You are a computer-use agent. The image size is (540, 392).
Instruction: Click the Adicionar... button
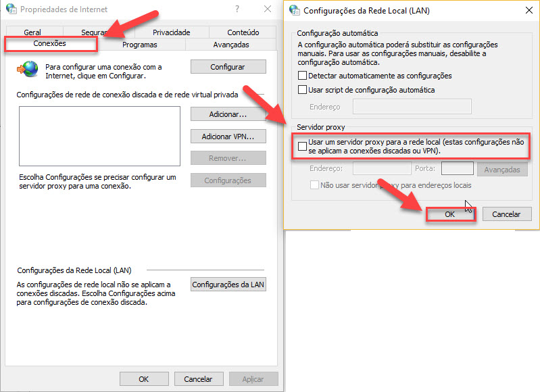tap(228, 114)
